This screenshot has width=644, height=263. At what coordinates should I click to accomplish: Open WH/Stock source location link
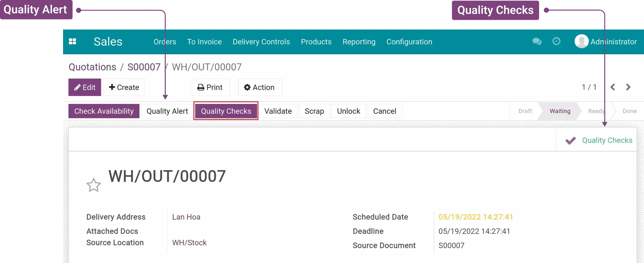(189, 243)
